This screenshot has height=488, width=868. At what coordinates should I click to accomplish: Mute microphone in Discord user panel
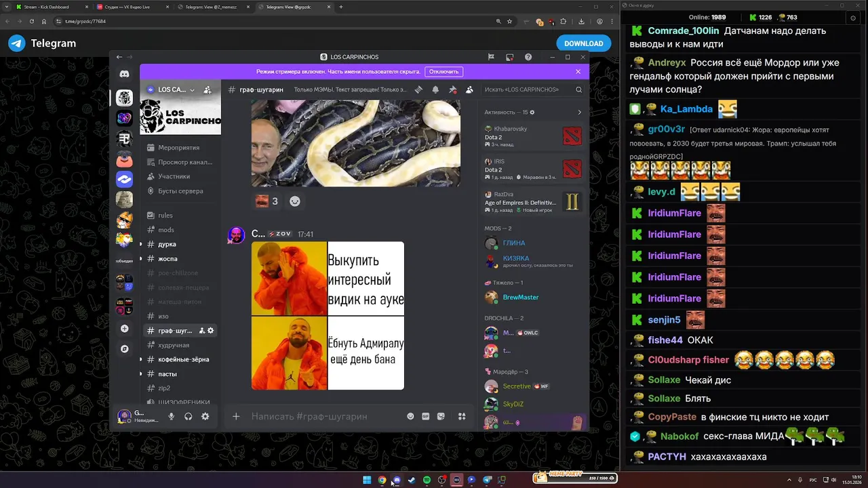(172, 416)
